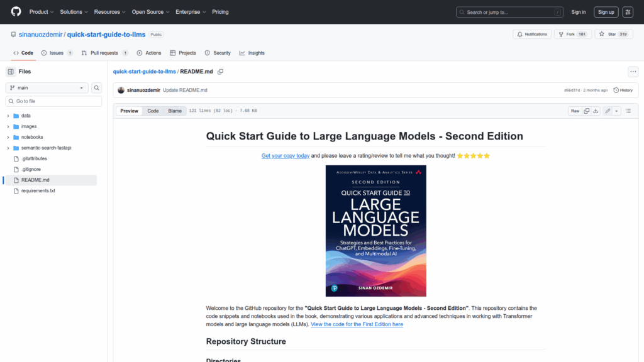
Task: Collapse the Files side panel icon
Action: (x=11, y=72)
